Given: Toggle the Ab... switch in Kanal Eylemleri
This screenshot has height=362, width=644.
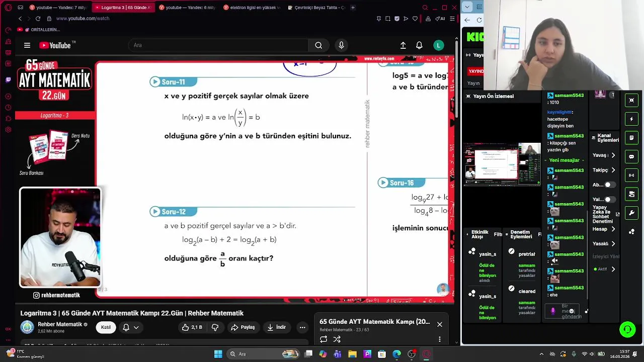Looking at the screenshot, I should tap(610, 185).
